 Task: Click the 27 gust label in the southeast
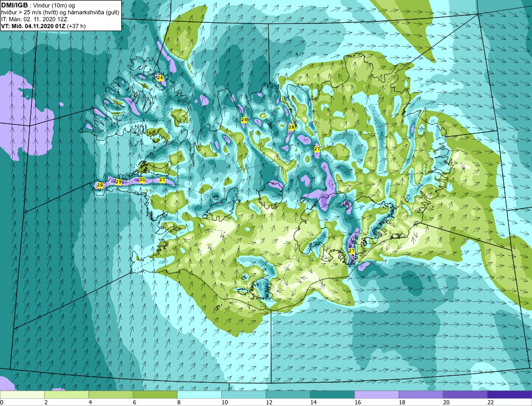click(352, 251)
